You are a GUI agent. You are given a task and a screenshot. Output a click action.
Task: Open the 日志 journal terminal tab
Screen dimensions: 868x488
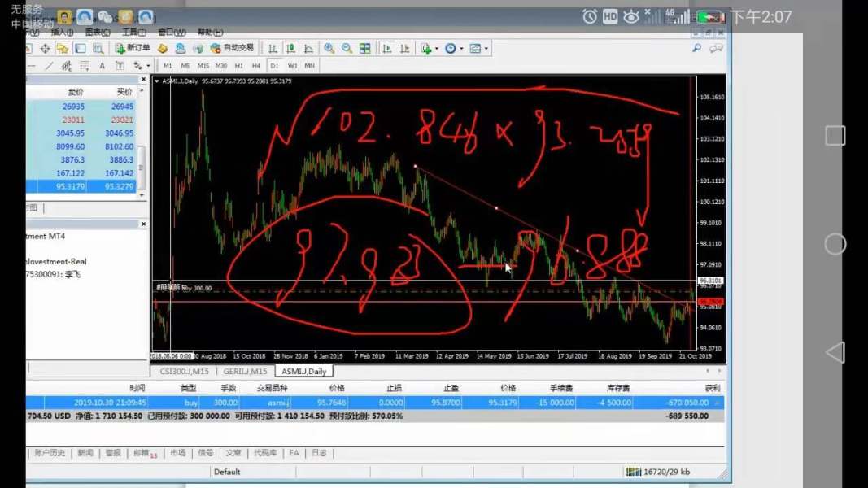click(319, 452)
